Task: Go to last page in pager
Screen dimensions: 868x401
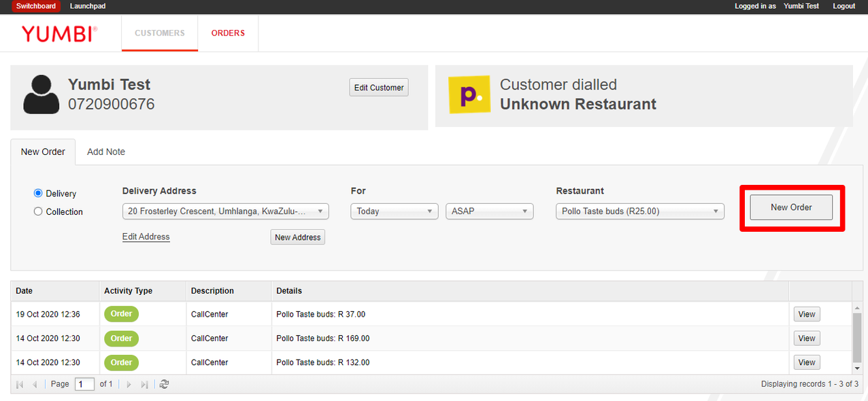Action: [144, 384]
